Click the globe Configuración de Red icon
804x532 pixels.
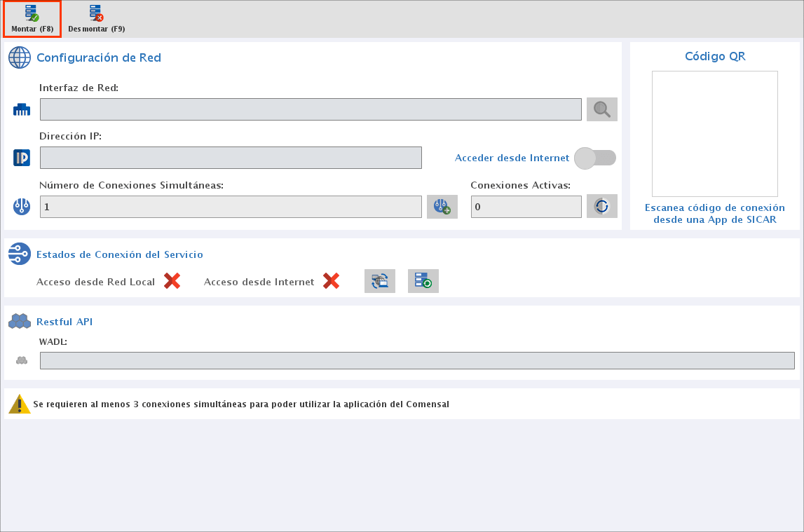pyautogui.click(x=20, y=57)
